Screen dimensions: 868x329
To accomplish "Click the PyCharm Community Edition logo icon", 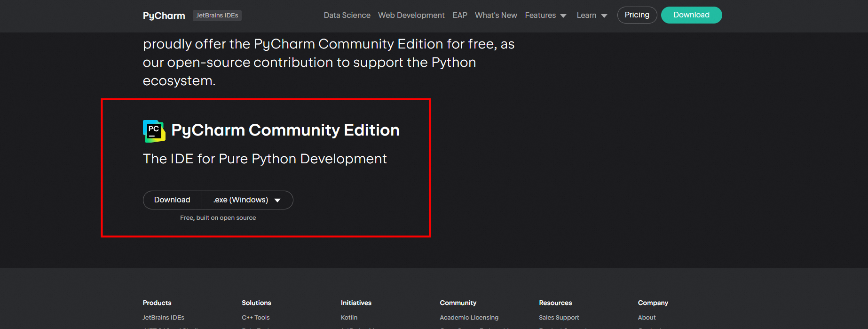I will [154, 131].
